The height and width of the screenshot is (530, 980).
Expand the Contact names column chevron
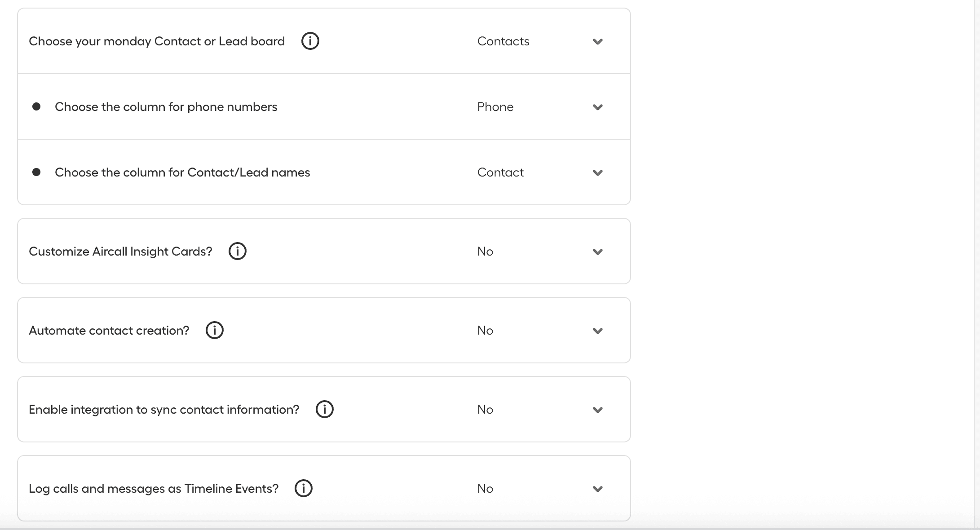click(x=597, y=172)
